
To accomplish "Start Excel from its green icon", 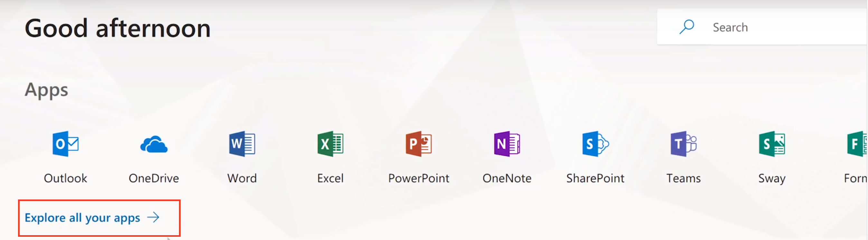I will click(330, 144).
